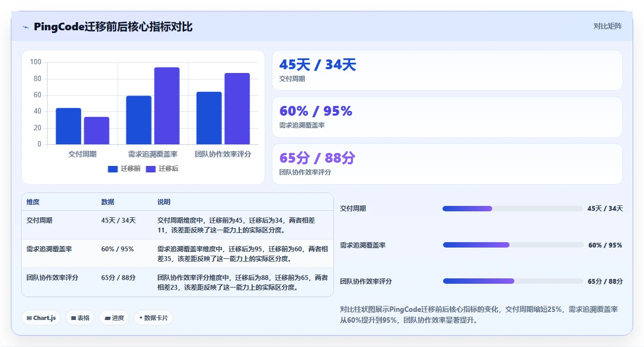Click the 团队协作效率评分 progress bar
The height and width of the screenshot is (347, 644).
coord(513,281)
